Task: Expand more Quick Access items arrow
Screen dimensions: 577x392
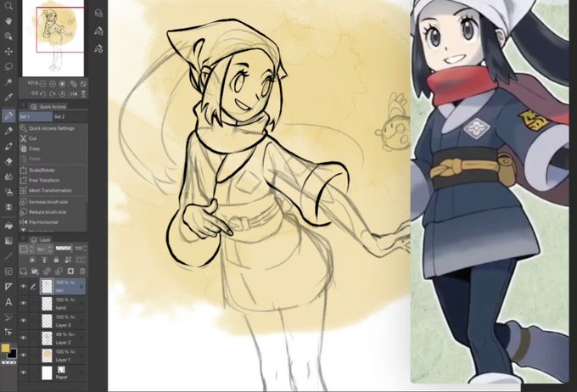Action: (24, 230)
